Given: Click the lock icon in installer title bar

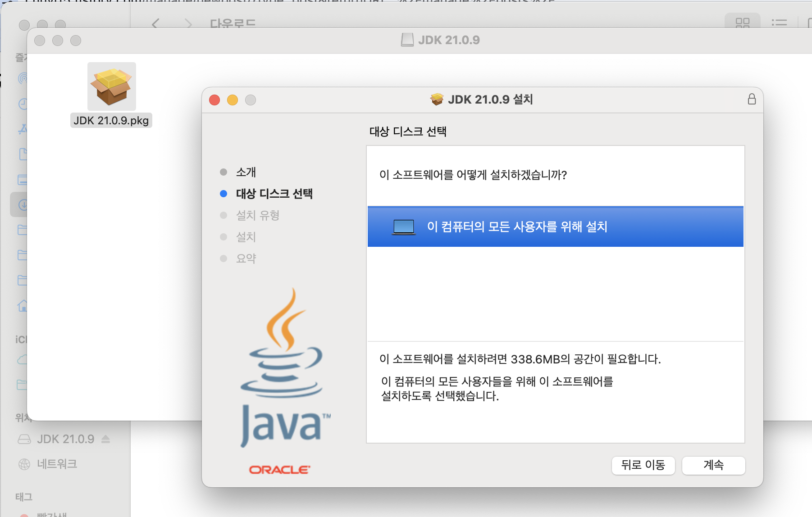Looking at the screenshot, I should (x=752, y=99).
